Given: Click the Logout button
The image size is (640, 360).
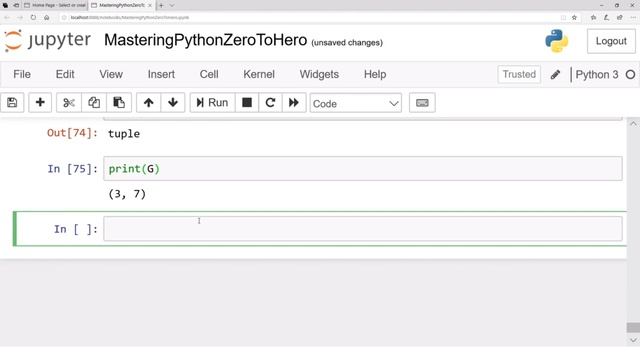Looking at the screenshot, I should [611, 41].
